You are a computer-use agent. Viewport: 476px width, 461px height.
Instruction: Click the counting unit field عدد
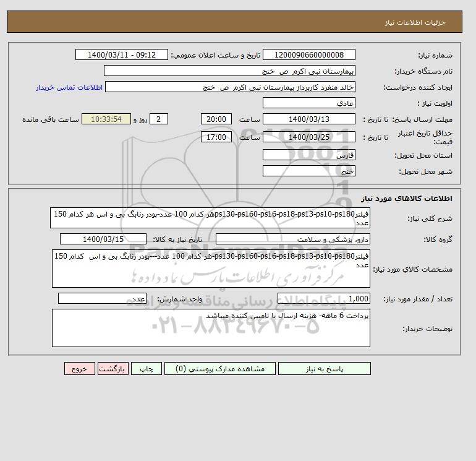point(102,299)
